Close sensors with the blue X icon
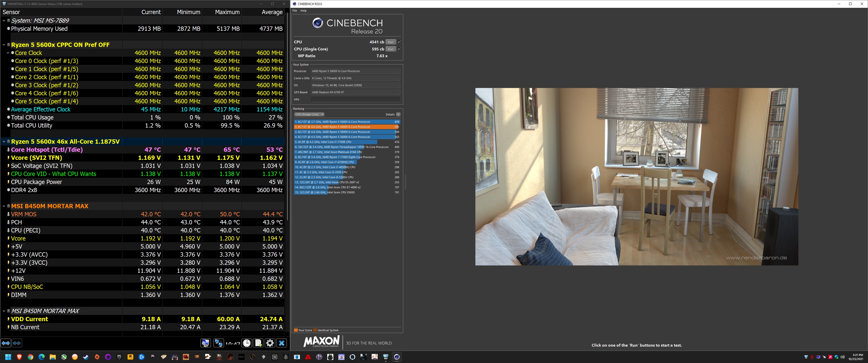Image resolution: width=868 pixels, height=363 pixels. coord(282,343)
